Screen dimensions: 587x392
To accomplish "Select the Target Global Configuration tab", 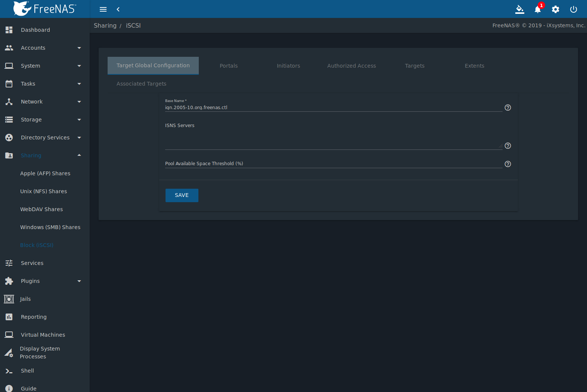I will click(153, 65).
